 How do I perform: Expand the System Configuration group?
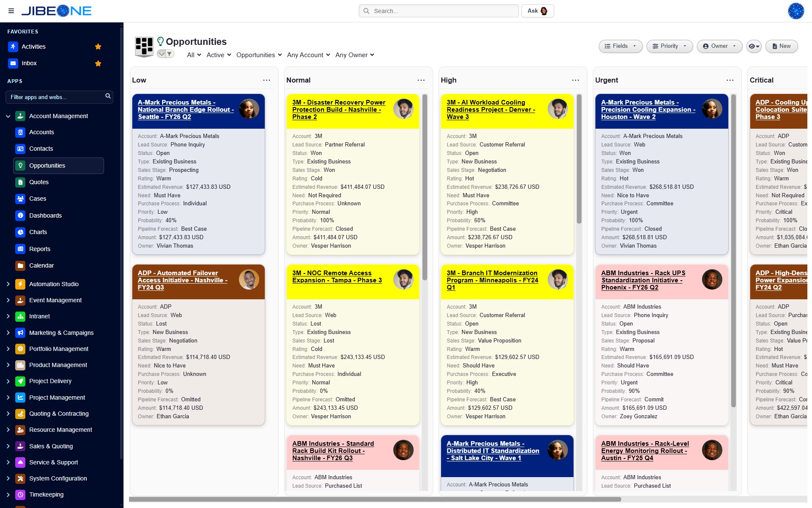[x=8, y=478]
